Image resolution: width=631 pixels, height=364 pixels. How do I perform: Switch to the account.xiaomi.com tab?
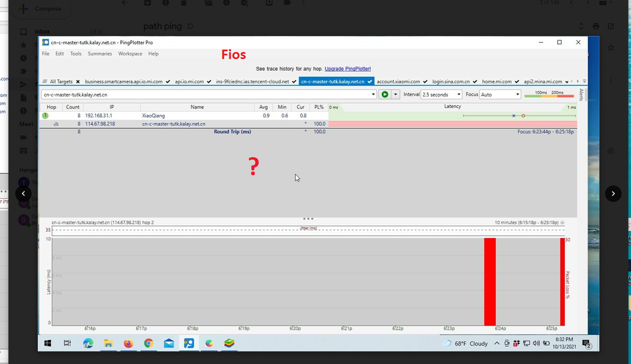coord(399,81)
